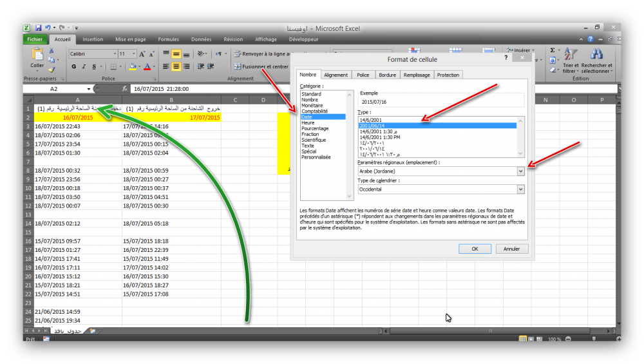Confirm the dialog with OK
Screen dimensions: 644x364
point(475,249)
